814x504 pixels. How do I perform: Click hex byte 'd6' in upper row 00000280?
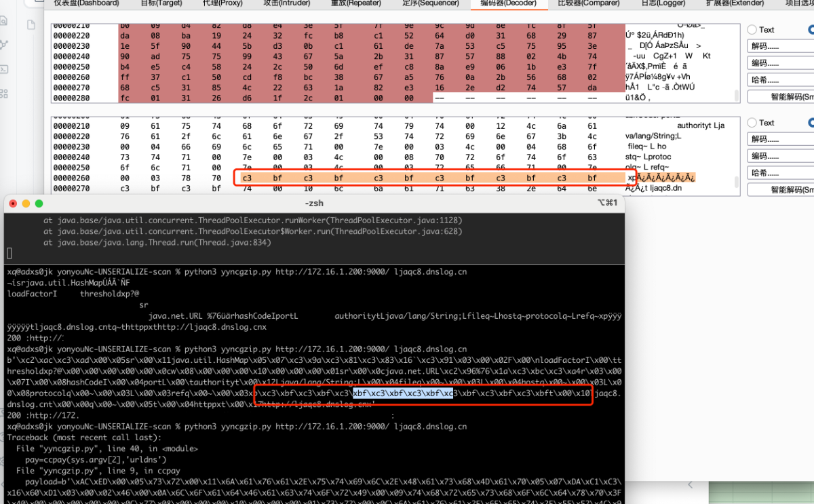click(x=247, y=98)
